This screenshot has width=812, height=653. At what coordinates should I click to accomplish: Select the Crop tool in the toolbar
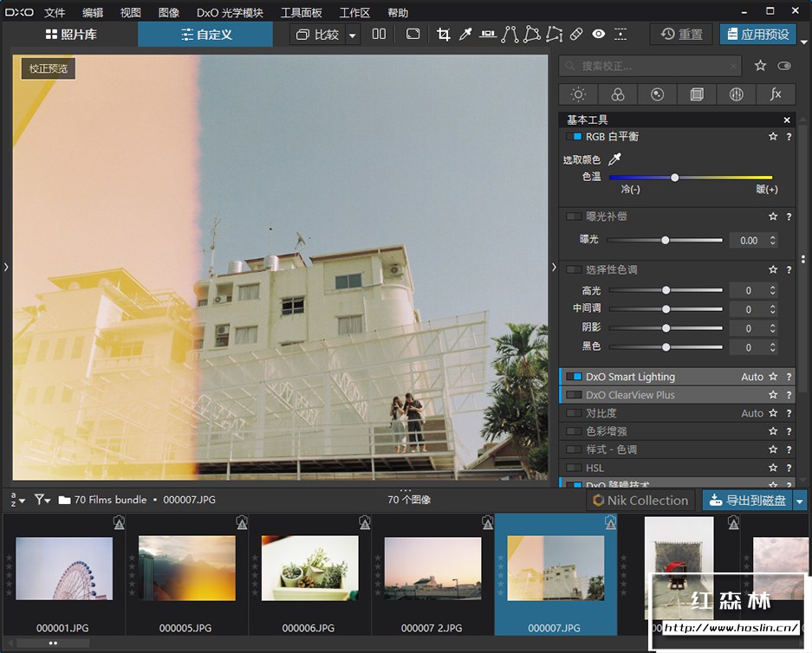click(444, 34)
